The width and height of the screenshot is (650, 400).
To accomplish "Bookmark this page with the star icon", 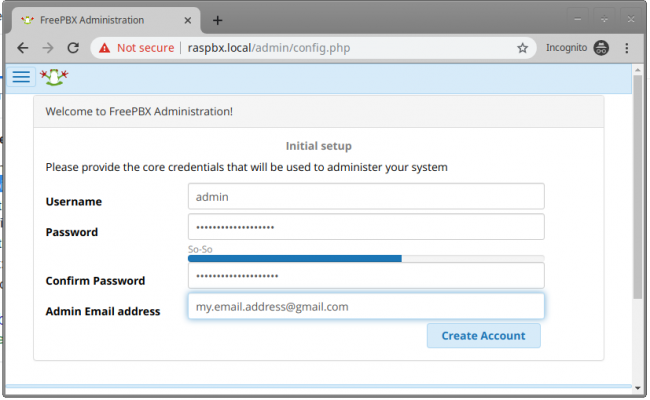I will click(x=523, y=48).
